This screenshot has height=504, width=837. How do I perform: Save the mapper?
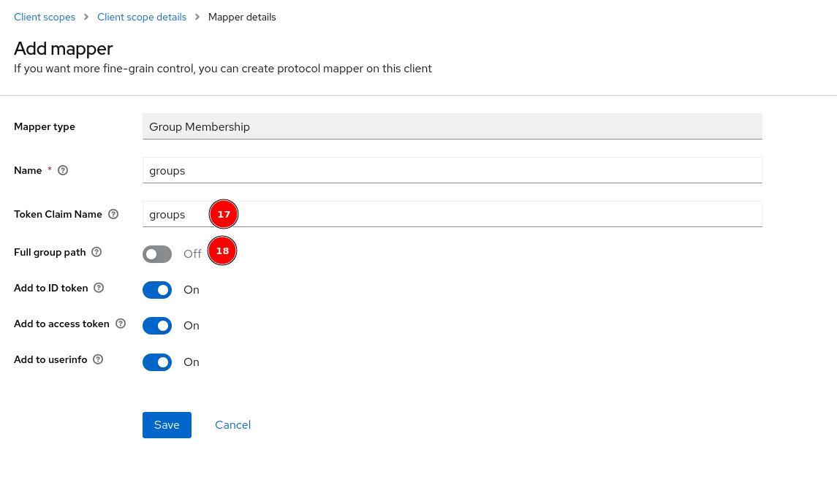pos(167,425)
